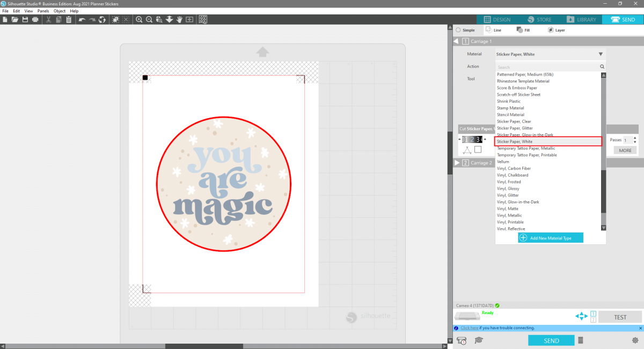Switch to Fill cut mode
644x349 pixels.
[523, 30]
